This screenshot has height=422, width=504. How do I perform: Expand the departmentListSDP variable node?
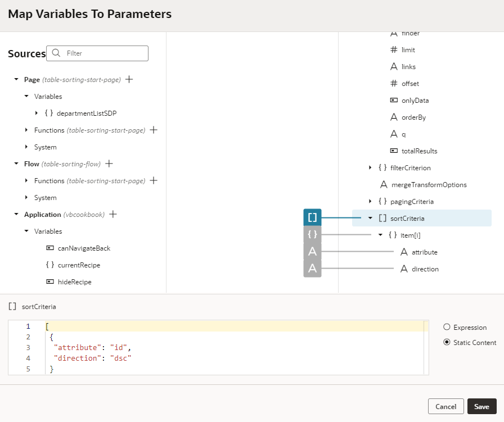coord(37,114)
